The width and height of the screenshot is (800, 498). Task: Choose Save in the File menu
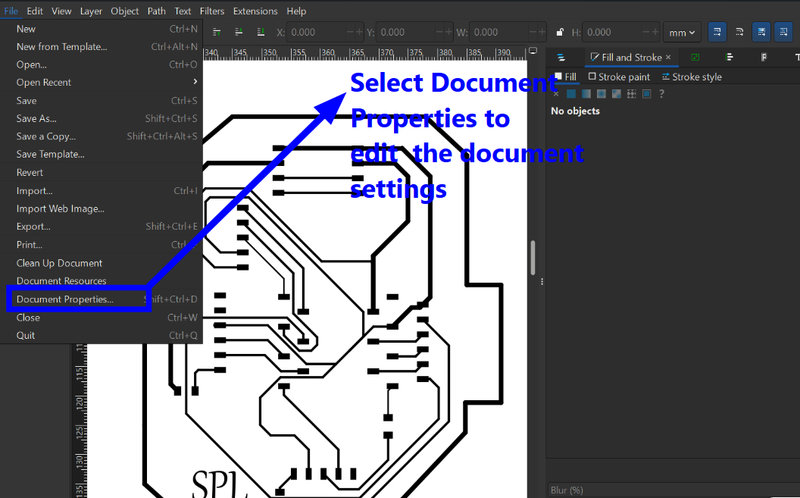click(x=102, y=101)
